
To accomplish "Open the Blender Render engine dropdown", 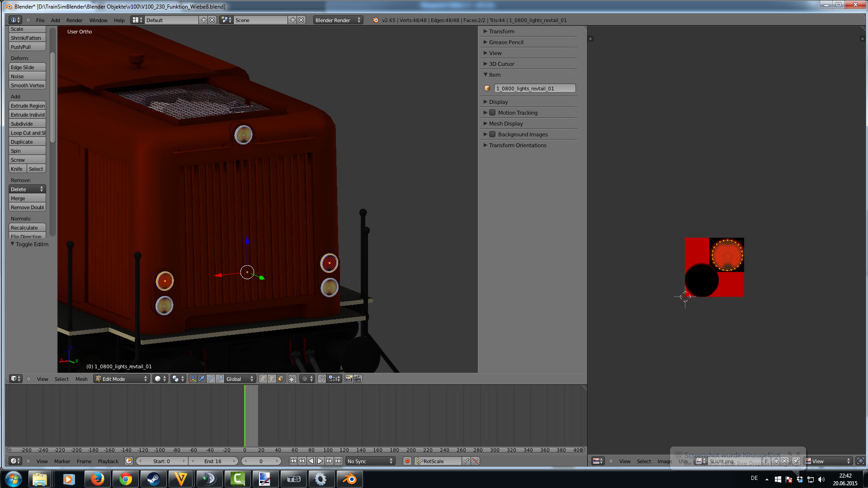I will [337, 20].
